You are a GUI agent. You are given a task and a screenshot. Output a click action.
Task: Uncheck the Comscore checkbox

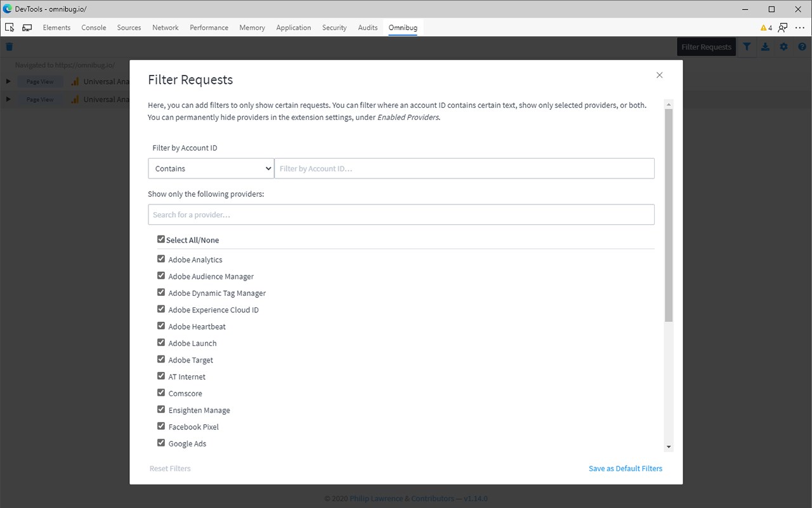[x=161, y=392]
